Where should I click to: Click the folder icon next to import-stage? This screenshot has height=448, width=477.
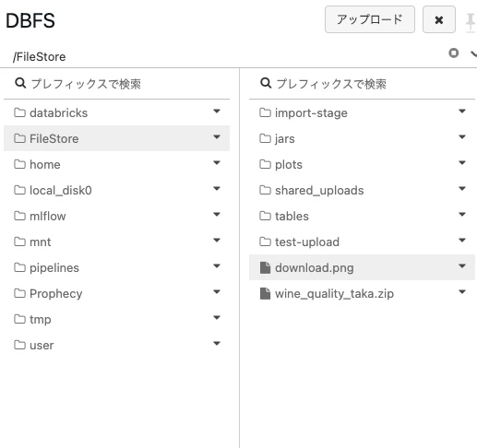click(265, 112)
